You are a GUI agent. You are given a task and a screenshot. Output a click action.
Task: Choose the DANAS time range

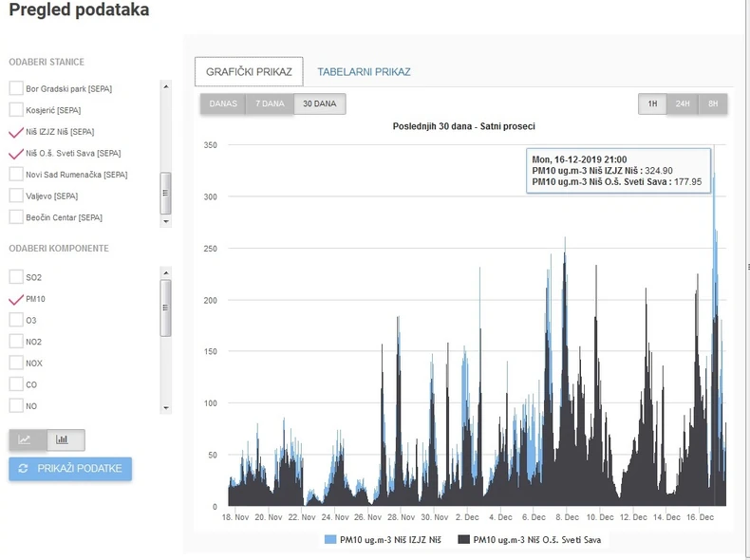click(223, 103)
